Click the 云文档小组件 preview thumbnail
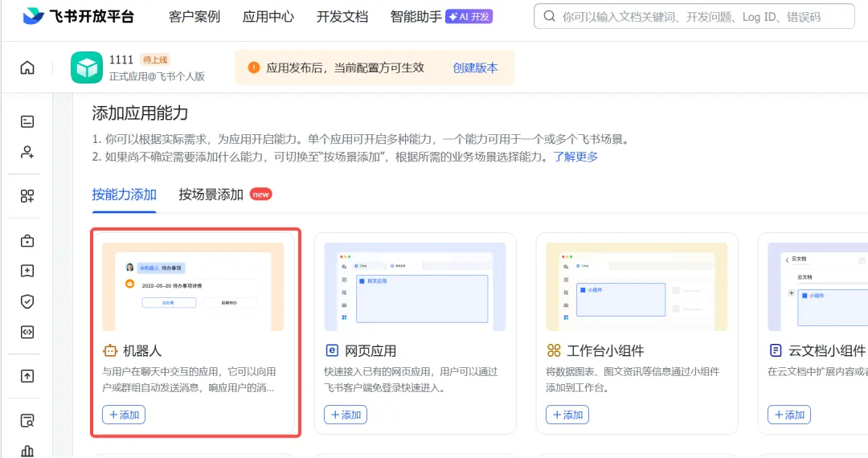The width and height of the screenshot is (868, 458). [x=817, y=287]
